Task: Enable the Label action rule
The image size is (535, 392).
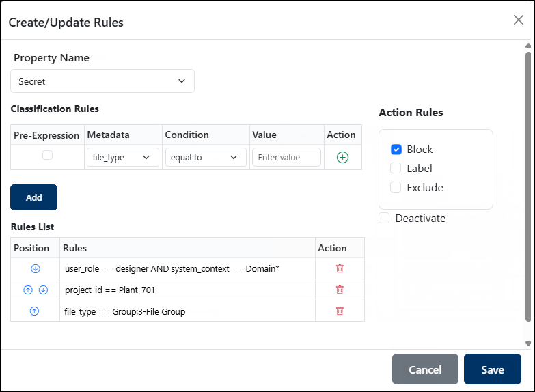Action: pyautogui.click(x=396, y=168)
